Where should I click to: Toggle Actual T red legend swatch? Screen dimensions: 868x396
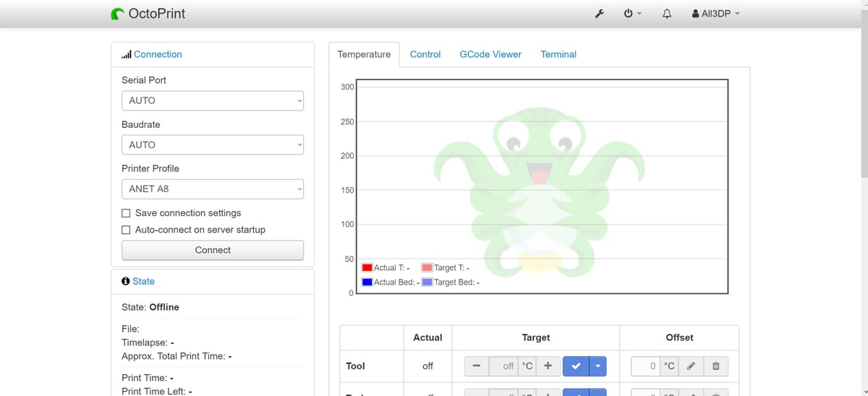click(367, 268)
